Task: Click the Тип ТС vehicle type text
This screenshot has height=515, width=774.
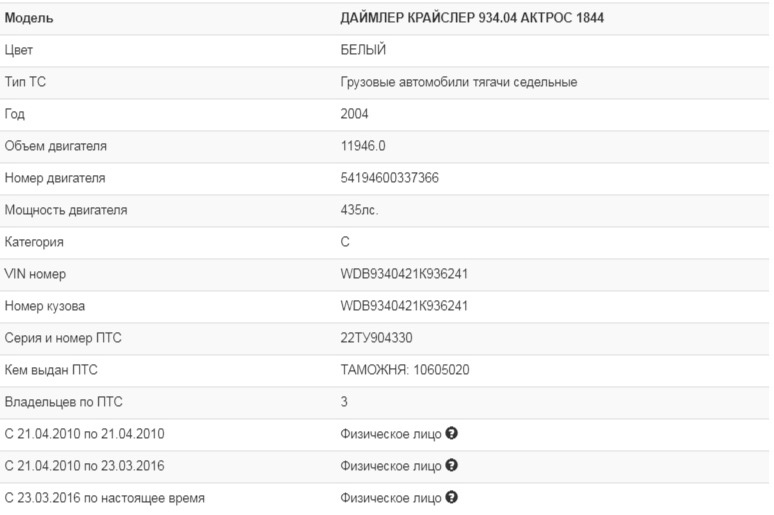Action: pyautogui.click(x=459, y=82)
